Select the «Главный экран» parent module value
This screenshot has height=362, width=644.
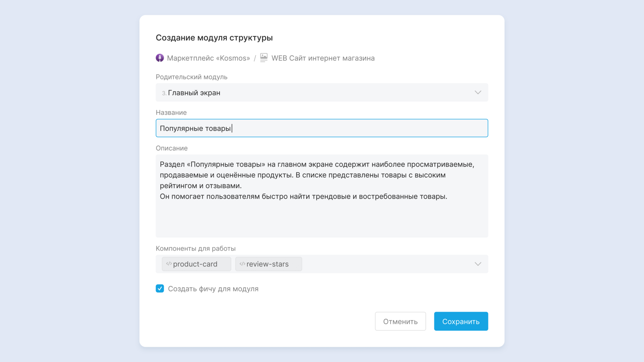[x=194, y=93]
